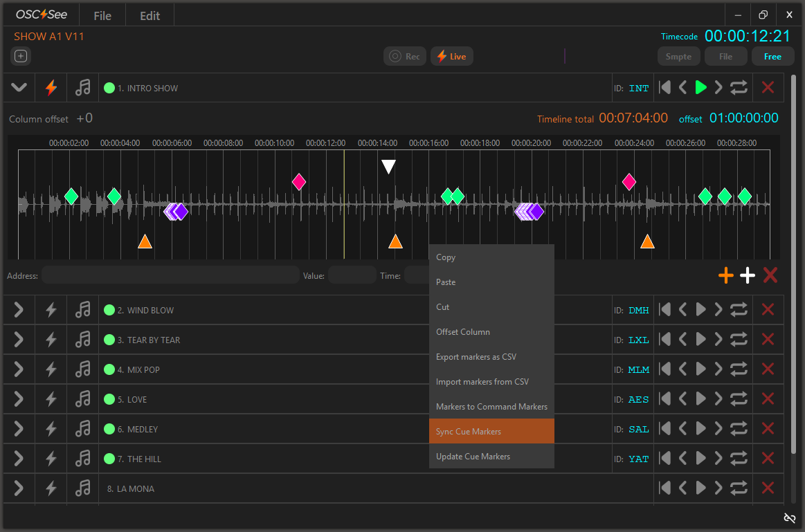Go to previous marker in INTRO SHOW
This screenshot has width=805, height=532.
682,88
